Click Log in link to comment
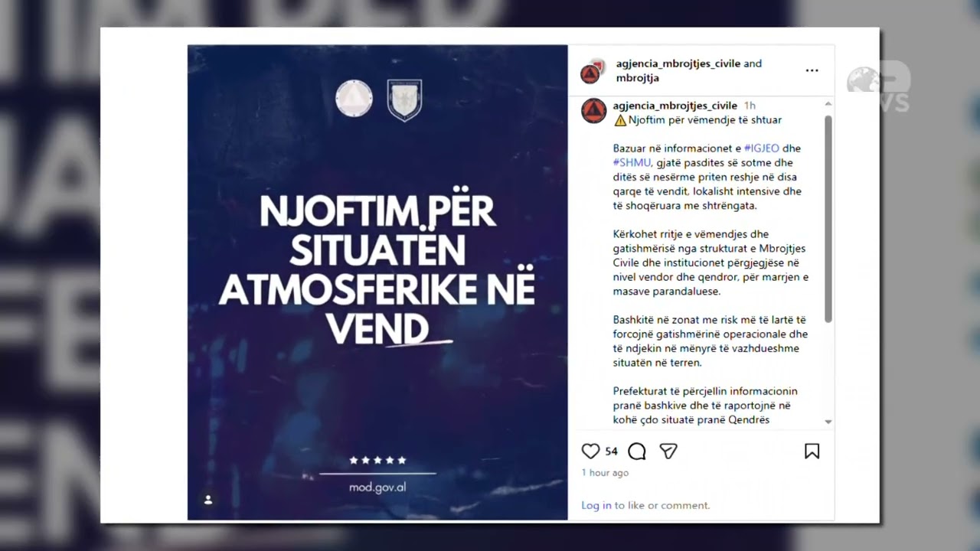The image size is (980, 551). point(596,505)
